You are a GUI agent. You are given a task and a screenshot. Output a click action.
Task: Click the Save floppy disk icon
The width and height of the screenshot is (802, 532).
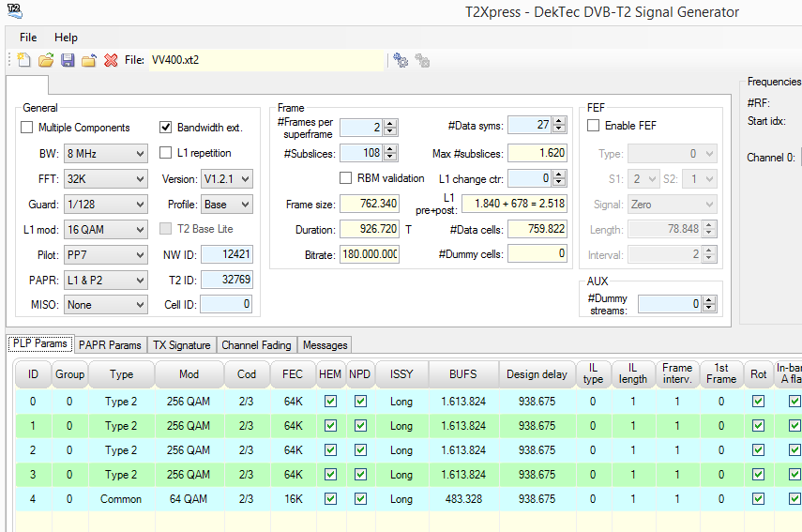pos(68,60)
